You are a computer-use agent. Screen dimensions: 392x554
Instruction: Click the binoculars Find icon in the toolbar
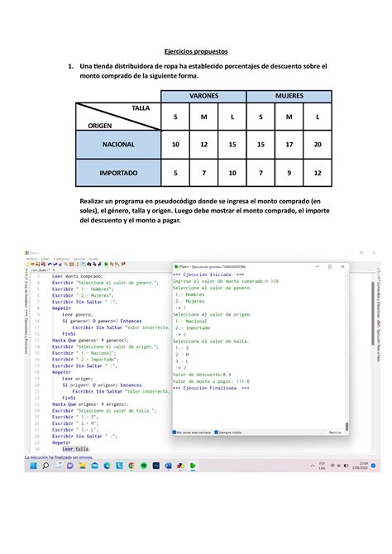point(88,265)
